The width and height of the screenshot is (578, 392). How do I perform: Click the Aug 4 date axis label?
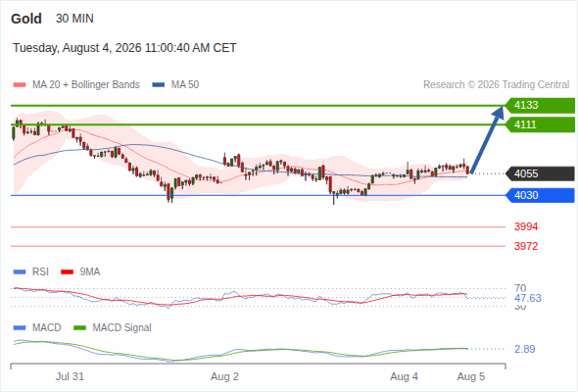pos(405,376)
